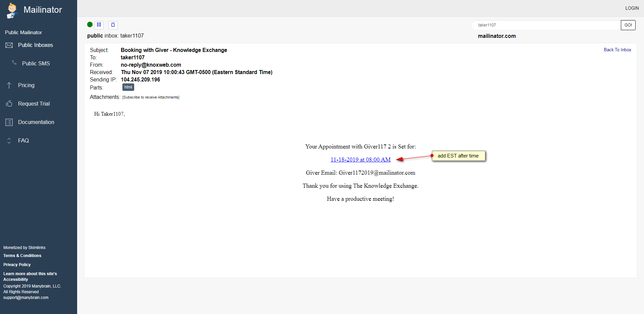Screen dimensions: 644x314
Task: Open Public SMS in the sidebar
Action: (x=36, y=64)
